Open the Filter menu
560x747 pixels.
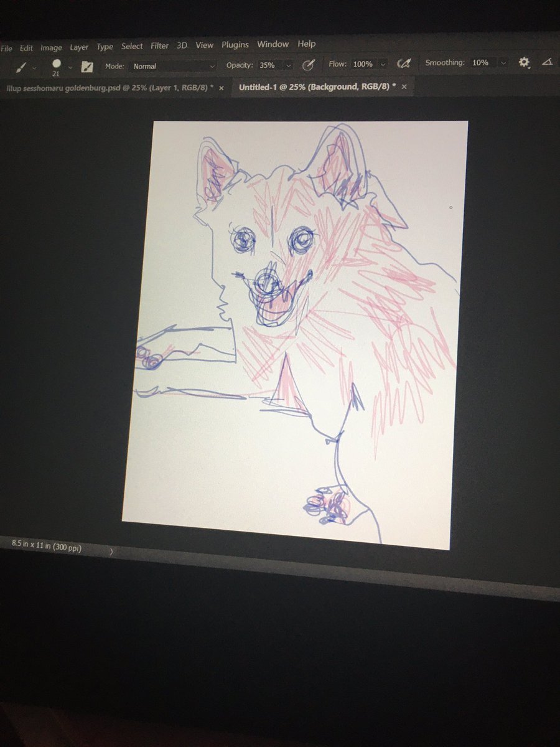[160, 46]
